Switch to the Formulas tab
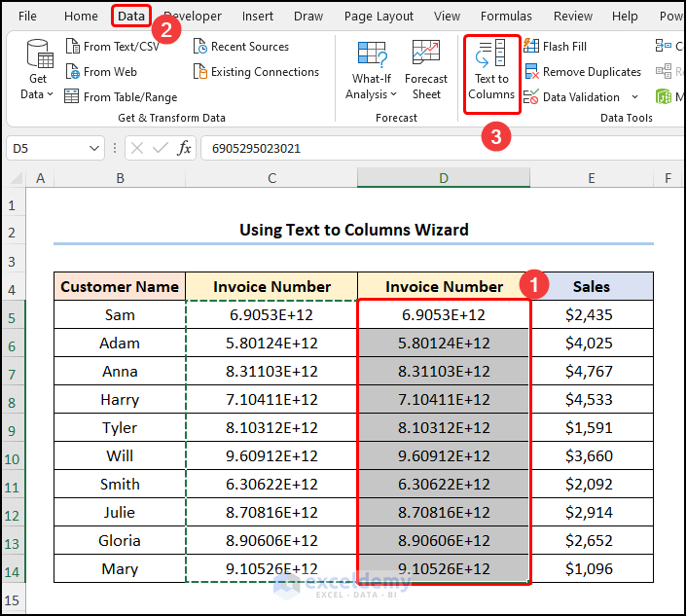 pyautogui.click(x=506, y=17)
